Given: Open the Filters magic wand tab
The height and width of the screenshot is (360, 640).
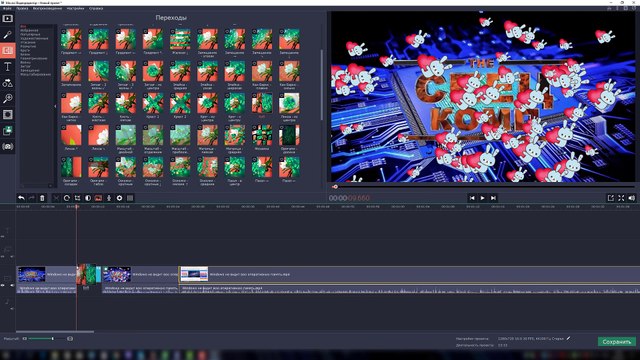Looking at the screenshot, I should point(7,35).
